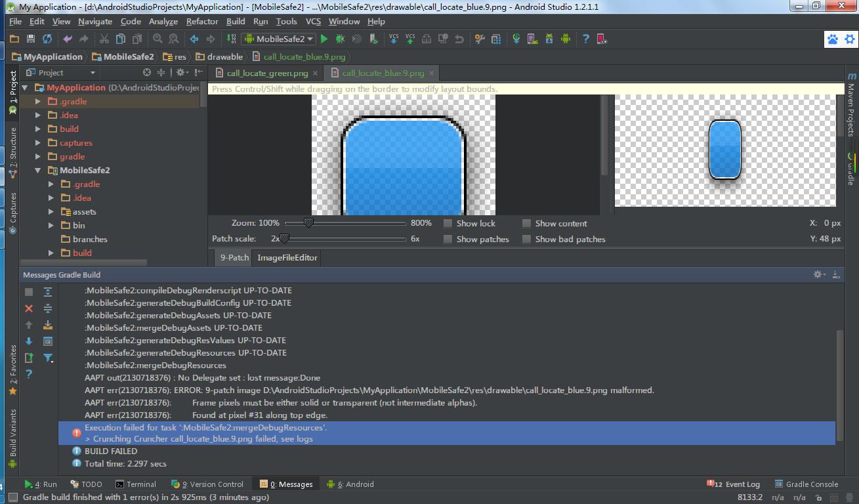Image resolution: width=859 pixels, height=504 pixels.
Task: Open Project panel gear settings dropdown
Action: [182, 72]
